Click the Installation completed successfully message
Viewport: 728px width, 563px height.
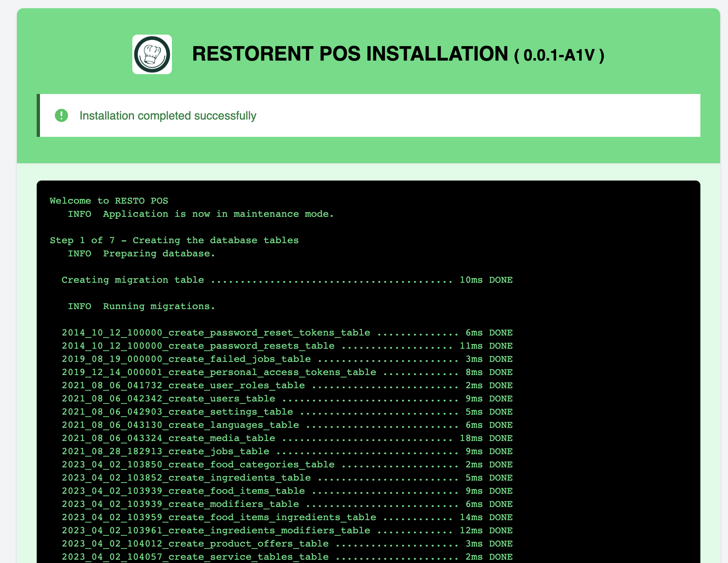tap(168, 116)
